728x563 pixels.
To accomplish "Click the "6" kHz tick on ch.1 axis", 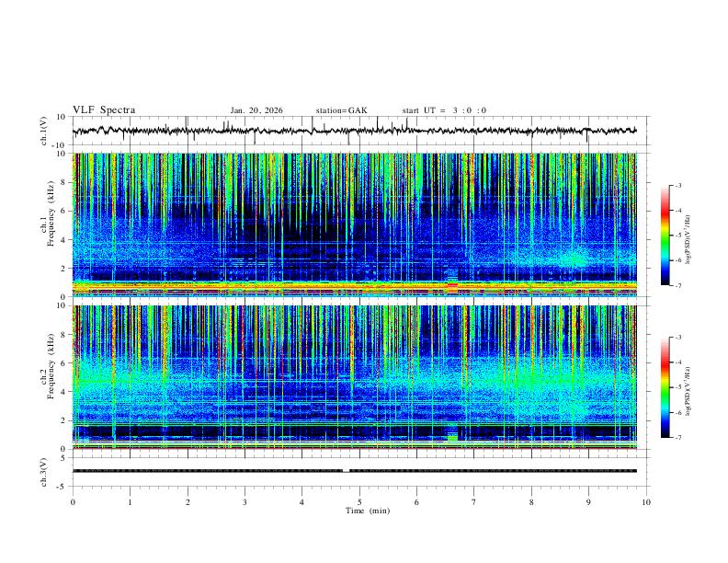I will [64, 211].
